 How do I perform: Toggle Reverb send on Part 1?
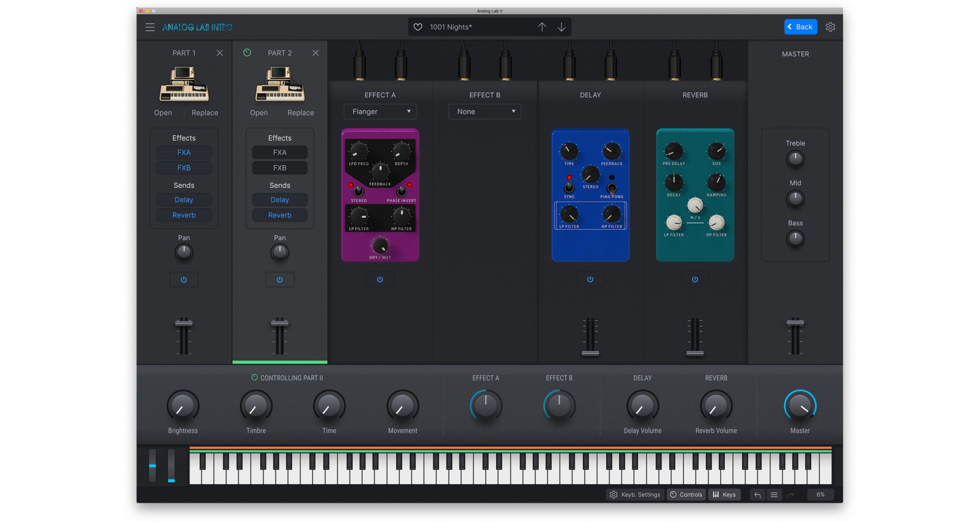pos(184,215)
